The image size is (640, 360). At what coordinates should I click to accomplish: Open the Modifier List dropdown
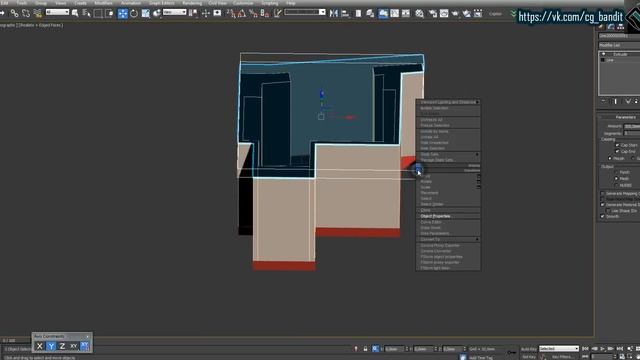coord(619,45)
